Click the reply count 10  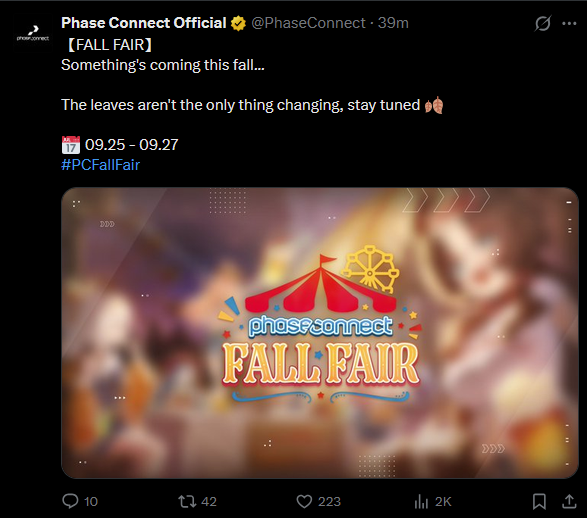click(x=91, y=502)
